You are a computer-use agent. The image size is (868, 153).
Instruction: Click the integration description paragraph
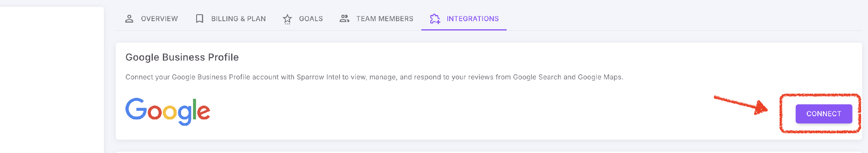(x=374, y=77)
